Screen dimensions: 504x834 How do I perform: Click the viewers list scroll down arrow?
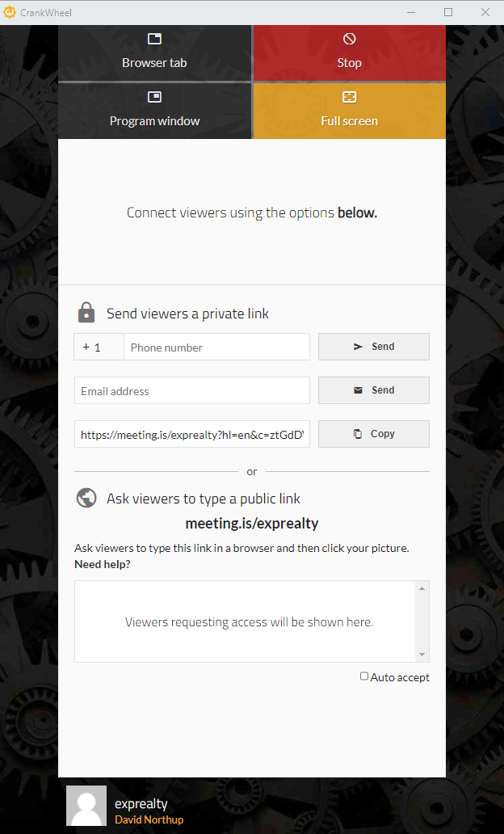(422, 655)
